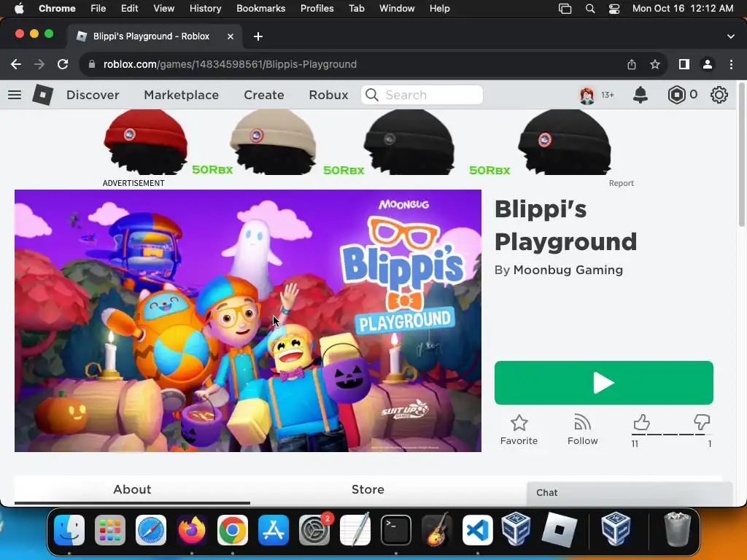Viewport: 747px width, 560px height.
Task: Open the Discover page
Action: 93,95
